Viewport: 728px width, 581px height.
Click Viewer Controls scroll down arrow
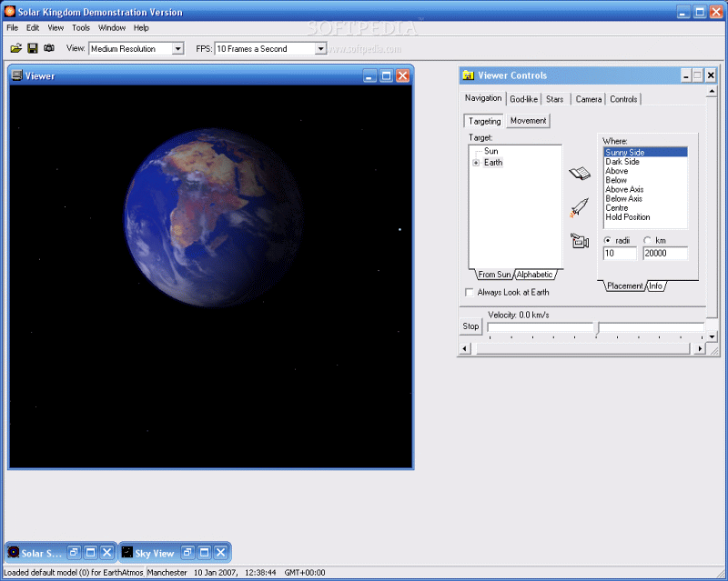click(x=712, y=337)
